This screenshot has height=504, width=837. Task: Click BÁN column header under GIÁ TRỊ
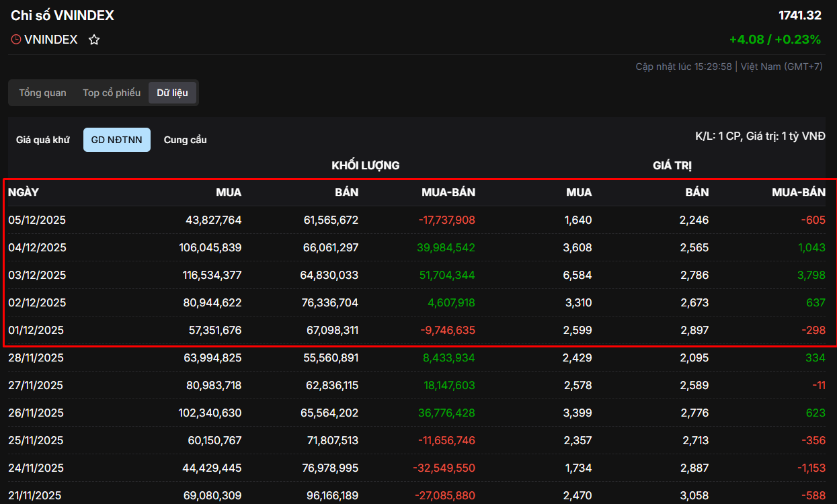(696, 192)
